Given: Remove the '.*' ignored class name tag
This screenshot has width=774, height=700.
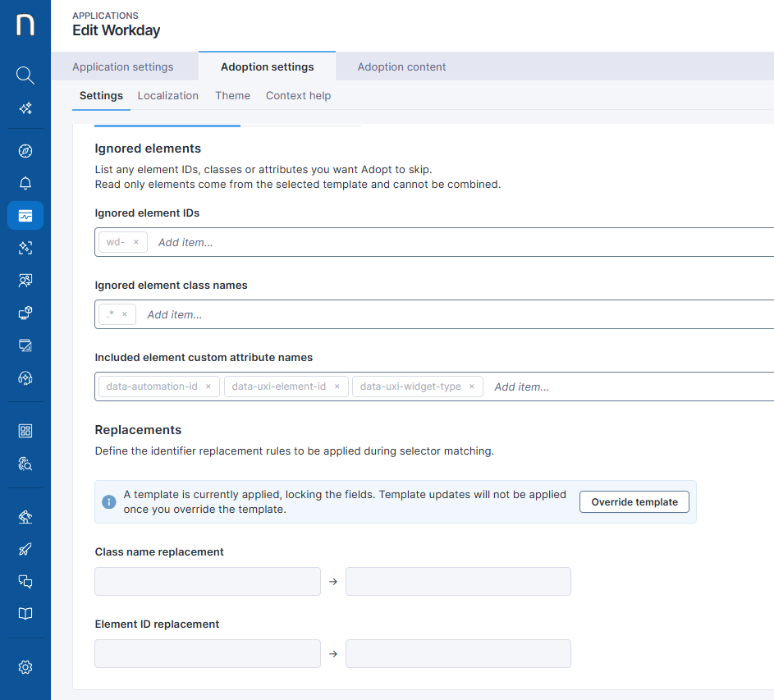Looking at the screenshot, I should 125,314.
